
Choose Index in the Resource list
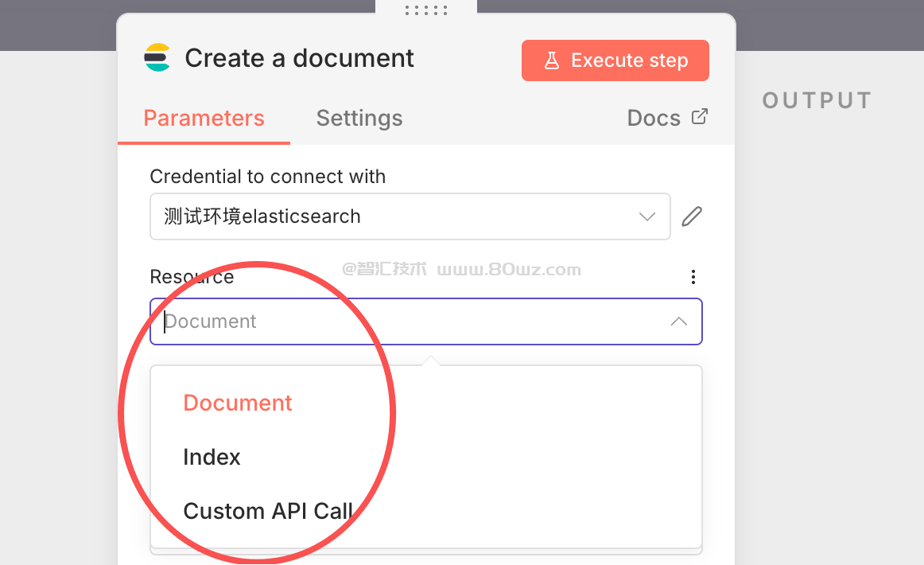click(212, 457)
